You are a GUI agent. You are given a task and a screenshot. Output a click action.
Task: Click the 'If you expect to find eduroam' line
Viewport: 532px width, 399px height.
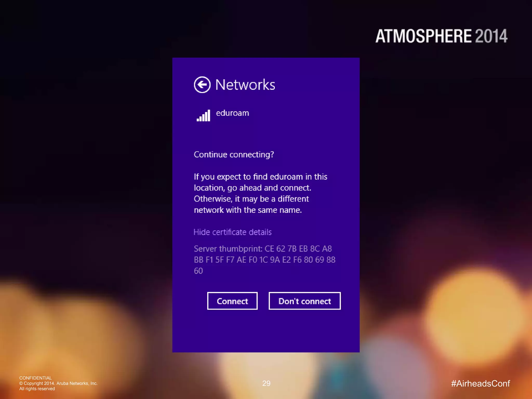261,177
